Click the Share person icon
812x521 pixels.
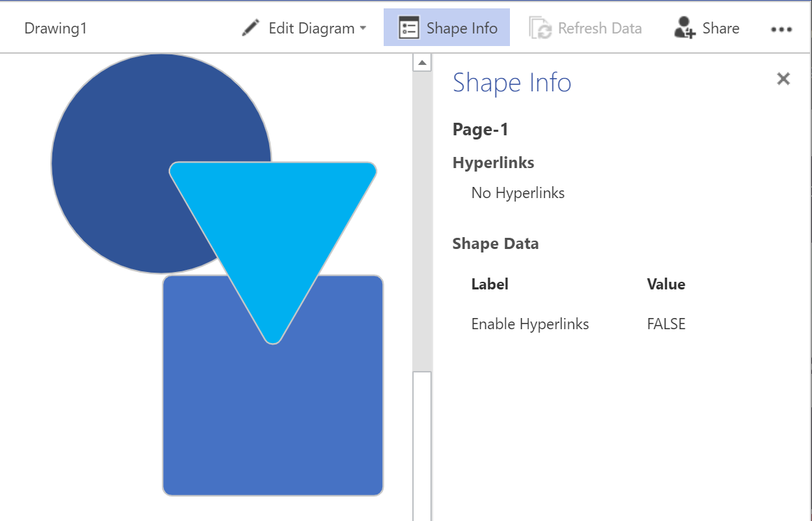click(x=684, y=28)
